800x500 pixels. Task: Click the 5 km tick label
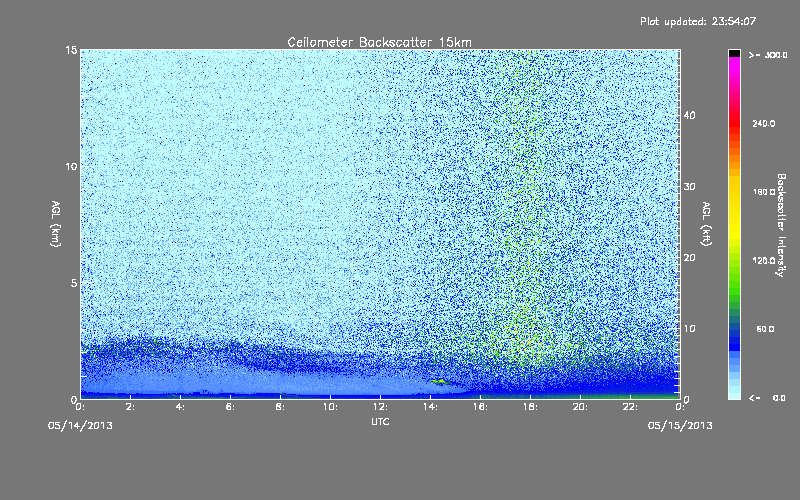[74, 283]
